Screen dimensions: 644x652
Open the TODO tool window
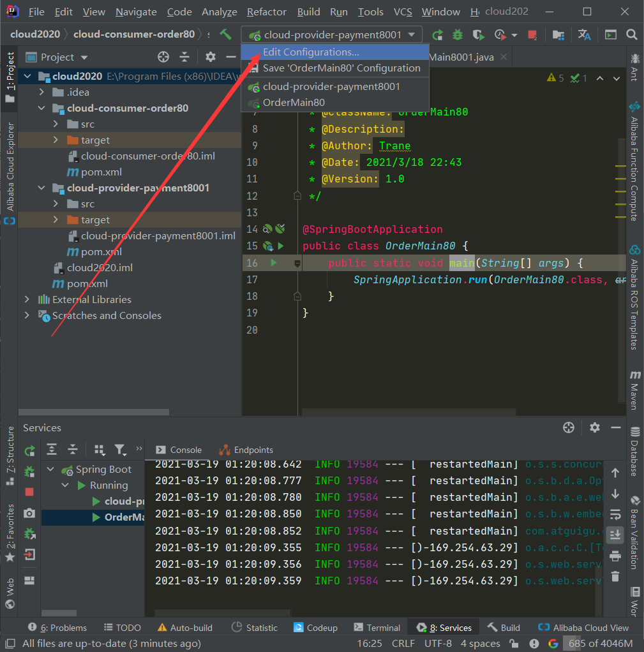(x=123, y=628)
